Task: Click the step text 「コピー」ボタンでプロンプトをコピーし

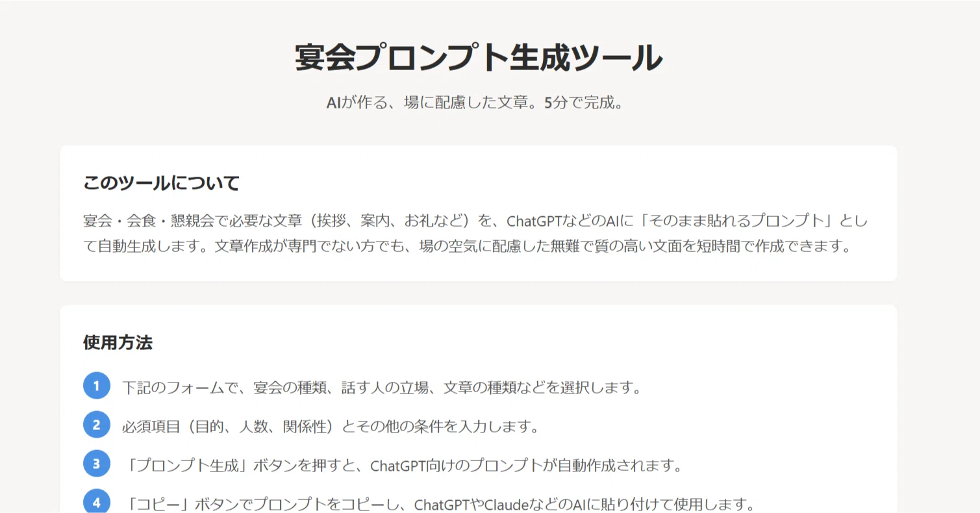Action: (x=441, y=504)
